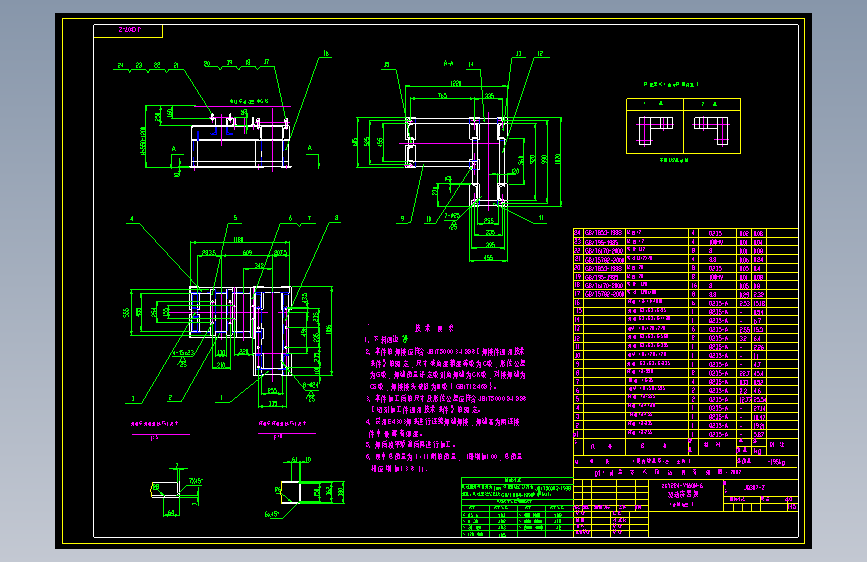Click row 17 standard code in parts list
867x562 pixels.
click(x=604, y=294)
